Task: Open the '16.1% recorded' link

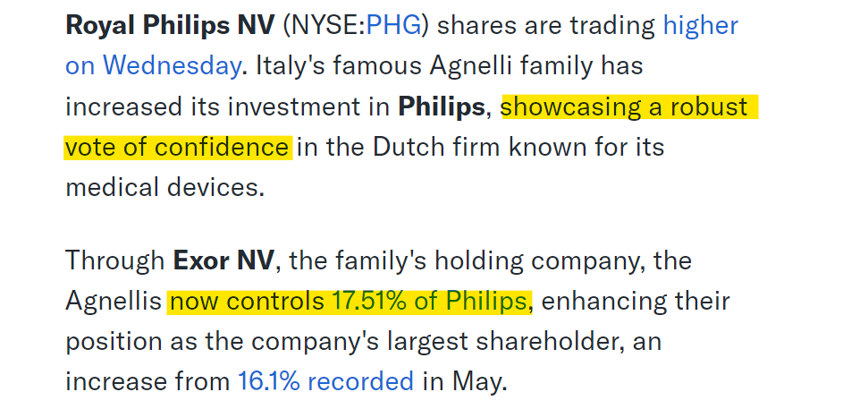Action: pos(325,381)
